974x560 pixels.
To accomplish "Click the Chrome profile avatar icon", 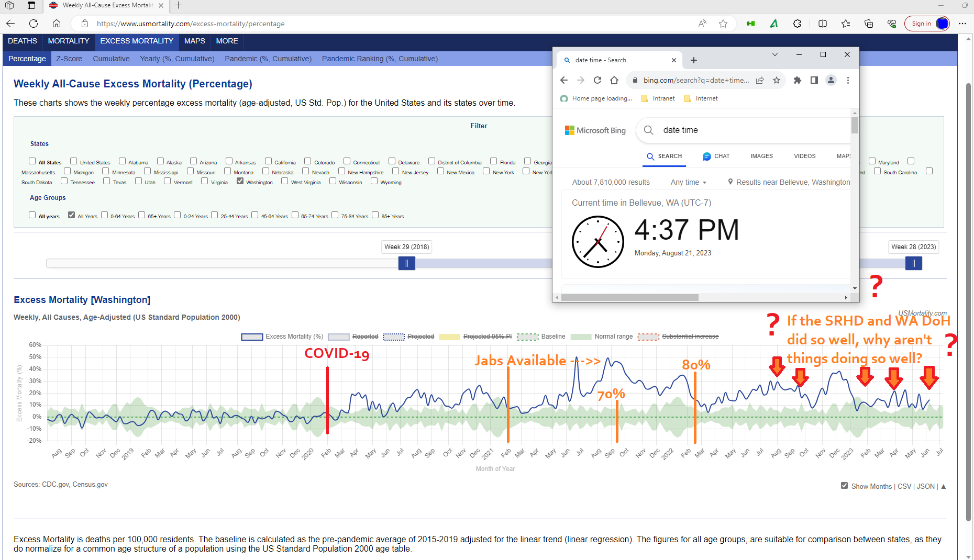I will pos(831,80).
